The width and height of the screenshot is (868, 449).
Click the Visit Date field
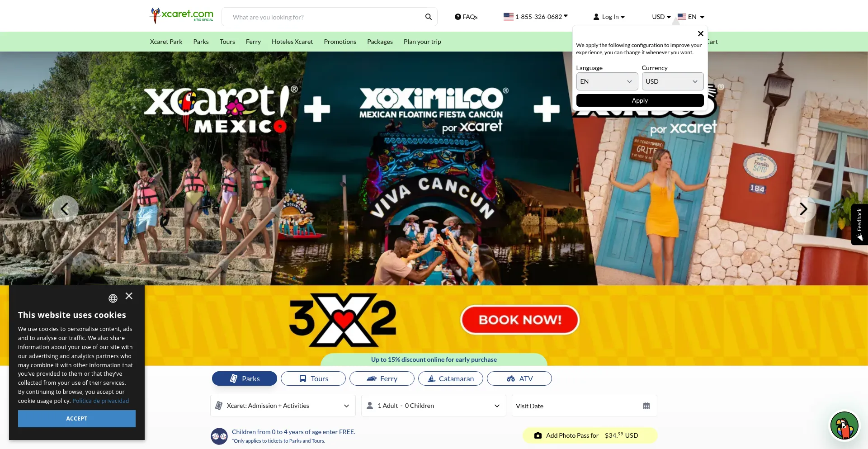click(584, 406)
